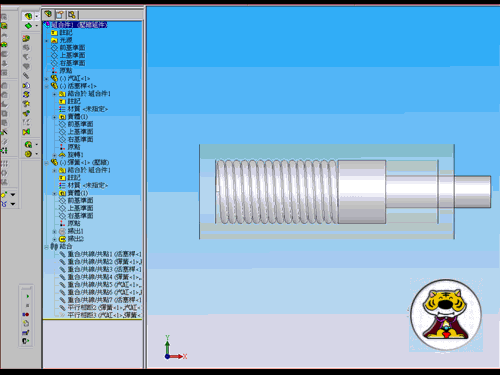This screenshot has height=375, width=500.
Task: Click the coiled spring in the 3D viewport
Action: click(277, 192)
